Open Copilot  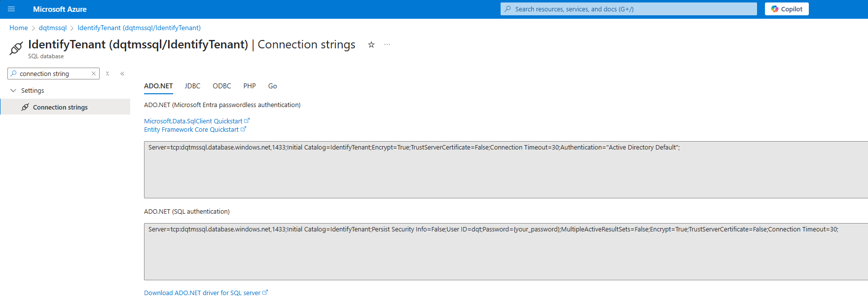(x=787, y=9)
